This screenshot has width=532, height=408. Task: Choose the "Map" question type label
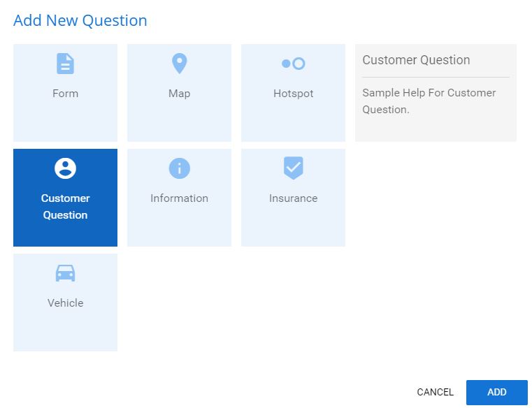[179, 94]
